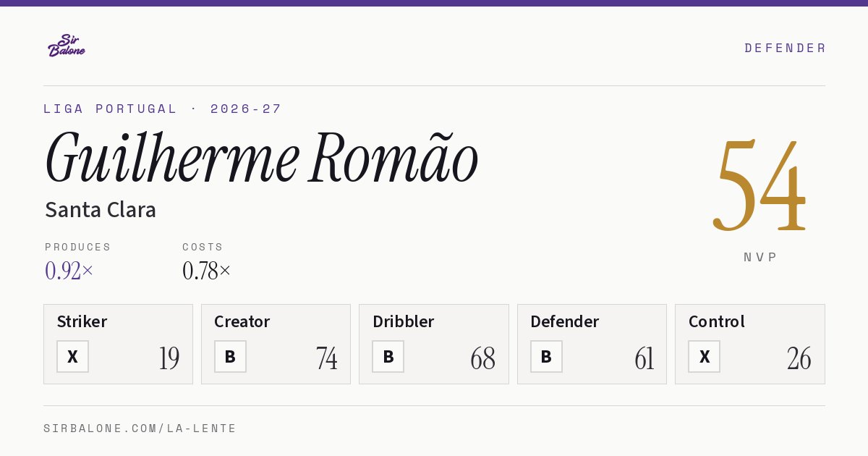Select the player name Guilherme Romão
The image size is (868, 456).
(261, 157)
